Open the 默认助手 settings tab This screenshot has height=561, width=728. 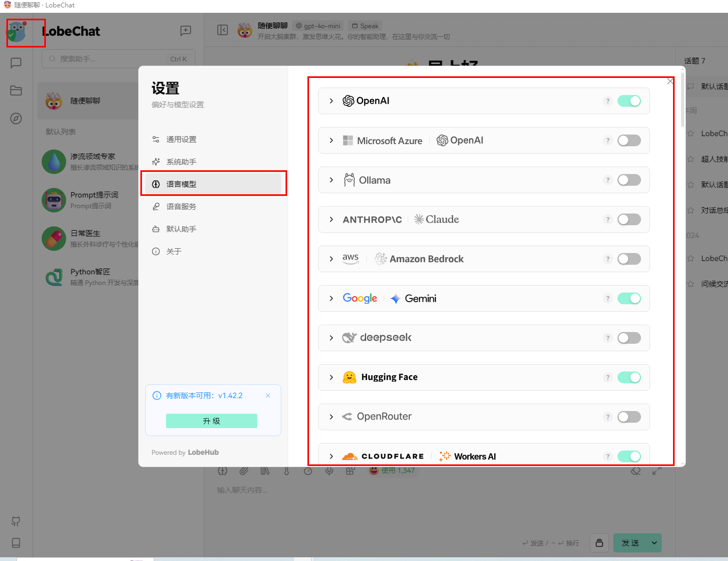coord(213,229)
